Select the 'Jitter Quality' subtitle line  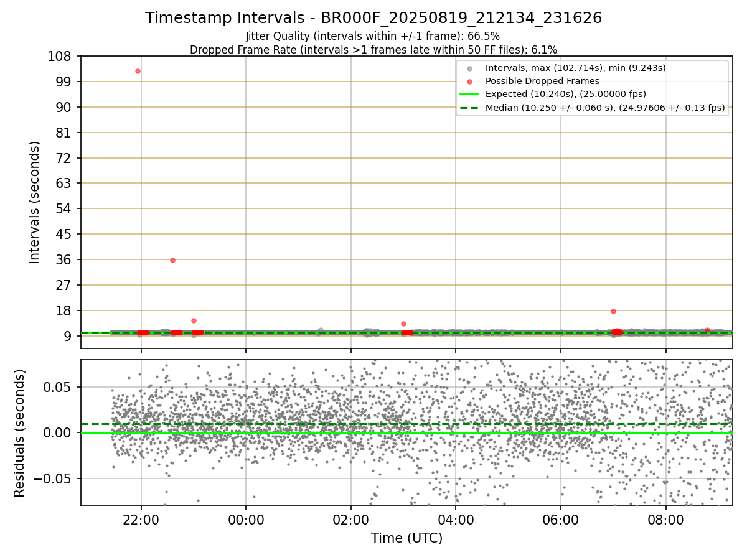point(373,37)
